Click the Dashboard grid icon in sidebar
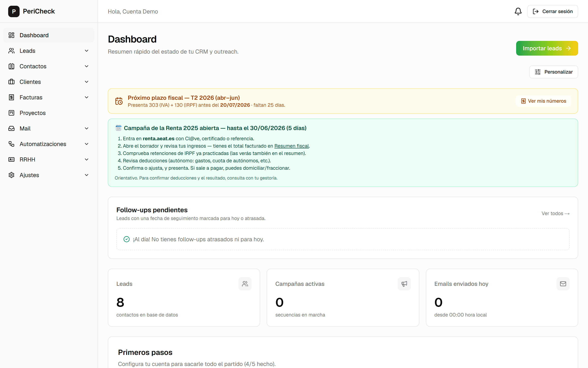588x368 pixels. 11,35
